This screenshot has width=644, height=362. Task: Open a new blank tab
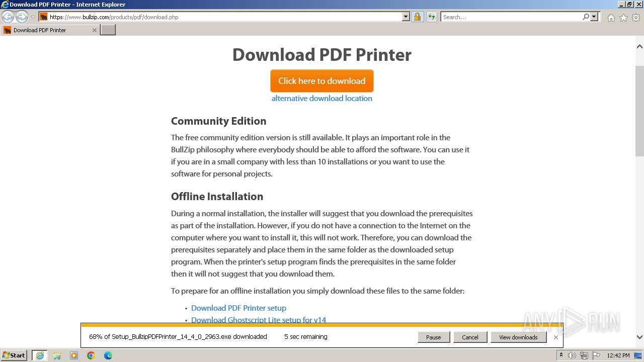pyautogui.click(x=108, y=30)
